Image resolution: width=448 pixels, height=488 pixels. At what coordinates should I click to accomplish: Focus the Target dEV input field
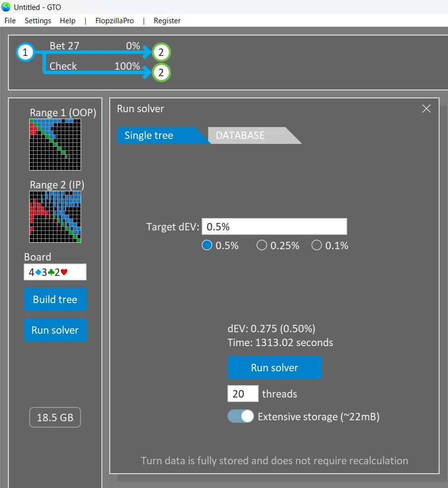274,226
